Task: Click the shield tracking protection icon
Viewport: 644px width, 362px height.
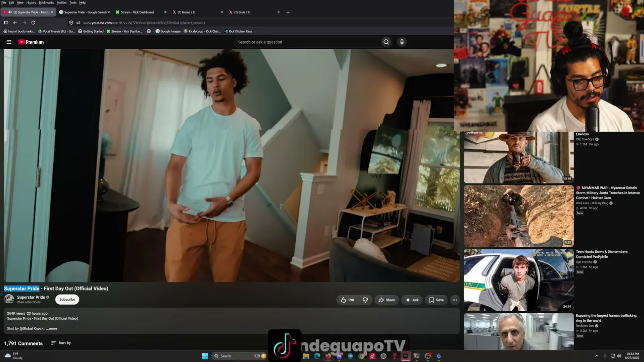Action: 71,23
